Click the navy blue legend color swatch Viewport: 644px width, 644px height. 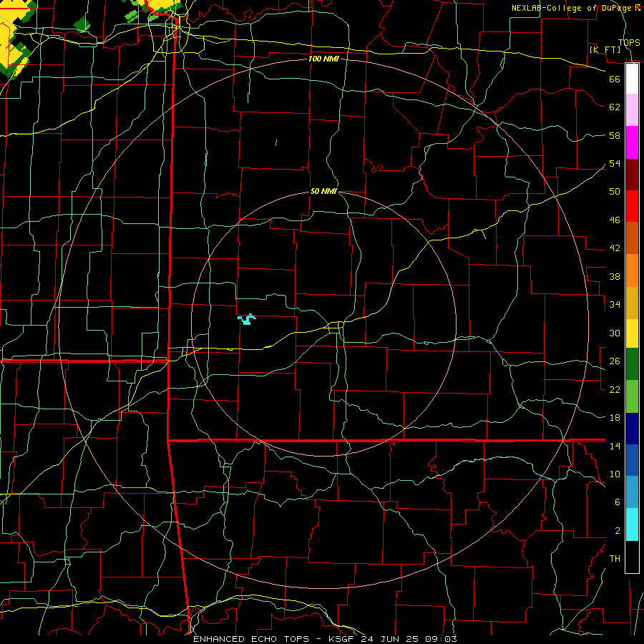[632, 429]
